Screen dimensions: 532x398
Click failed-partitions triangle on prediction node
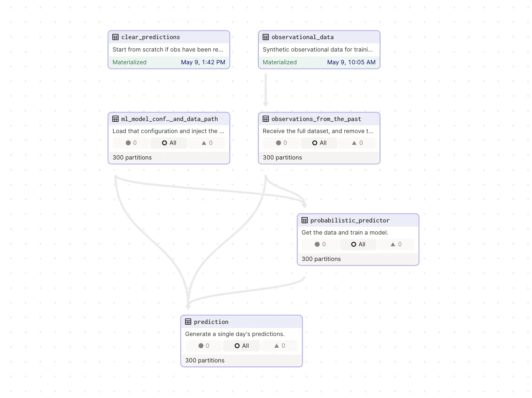click(279, 346)
